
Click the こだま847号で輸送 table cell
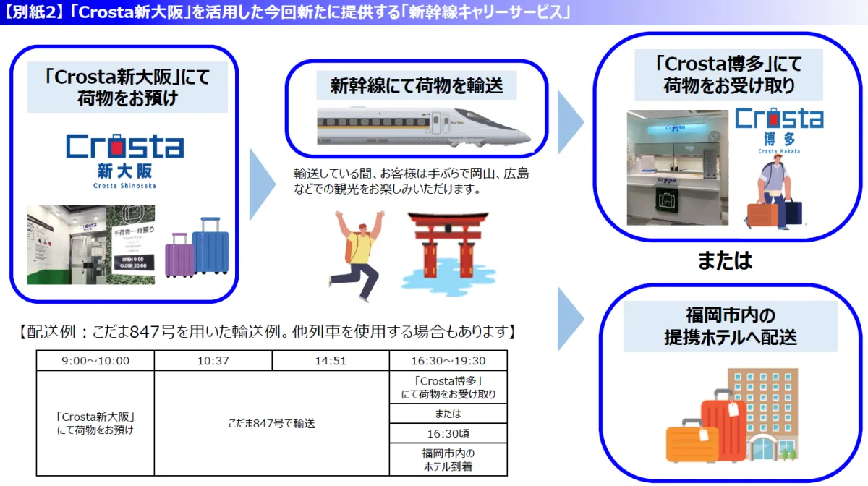pos(271,423)
